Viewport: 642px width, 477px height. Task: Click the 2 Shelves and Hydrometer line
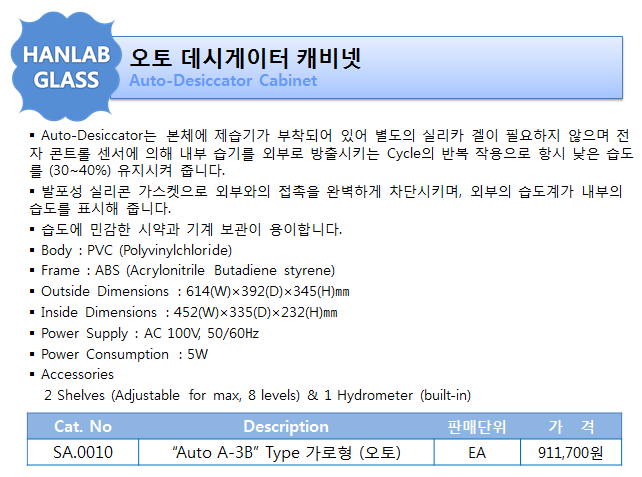[258, 395]
